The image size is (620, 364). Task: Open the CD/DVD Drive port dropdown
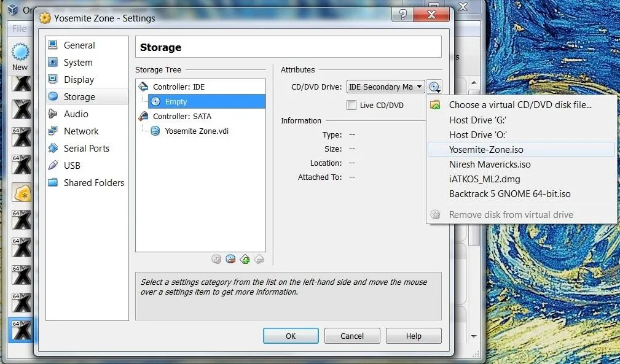(386, 87)
